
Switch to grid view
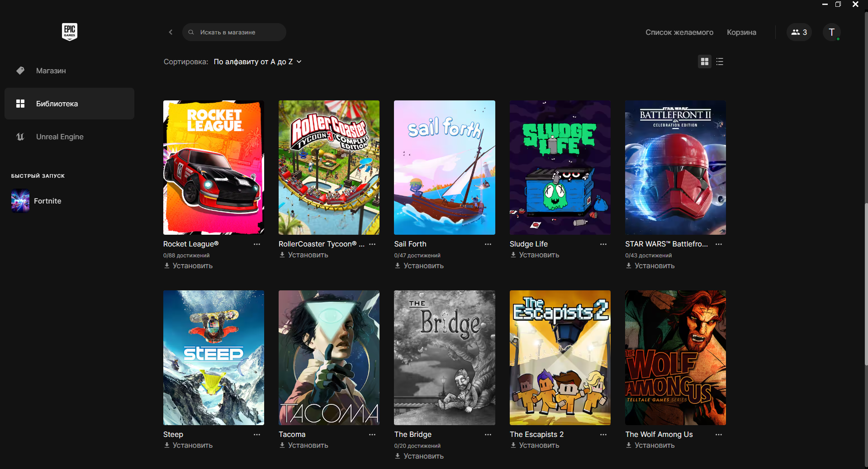[704, 62]
